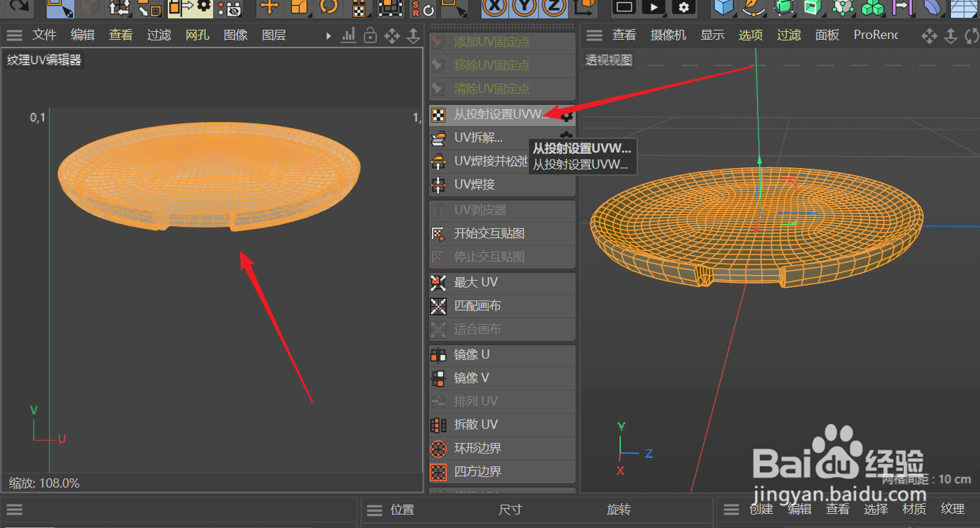Click the 四方边界 icon
The width and height of the screenshot is (980, 528).
click(438, 472)
